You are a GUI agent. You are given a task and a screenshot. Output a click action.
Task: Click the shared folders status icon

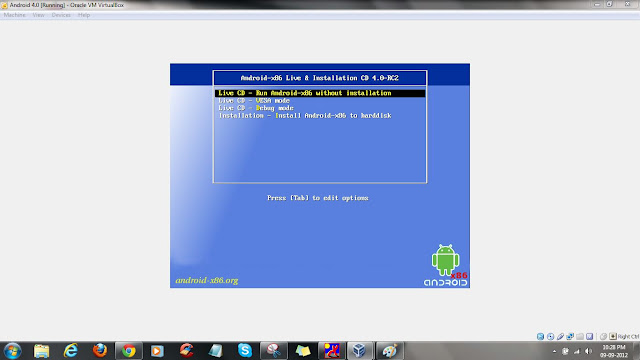pyautogui.click(x=580, y=336)
